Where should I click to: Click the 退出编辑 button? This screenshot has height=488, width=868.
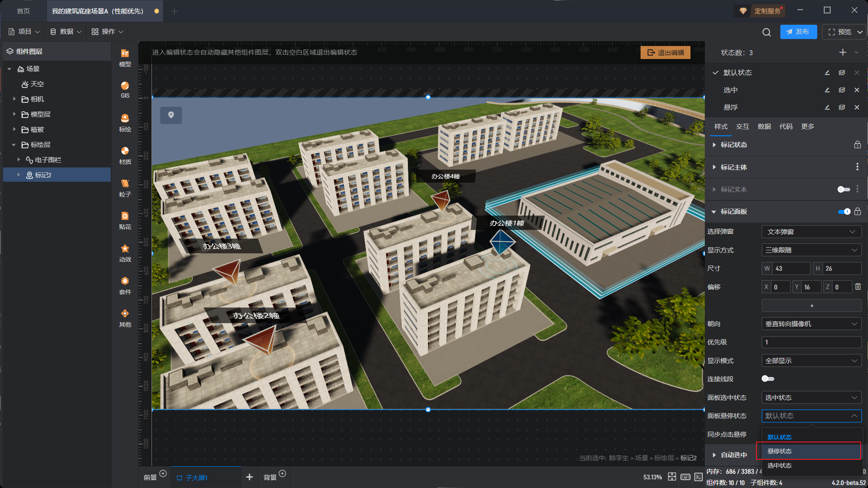click(665, 52)
